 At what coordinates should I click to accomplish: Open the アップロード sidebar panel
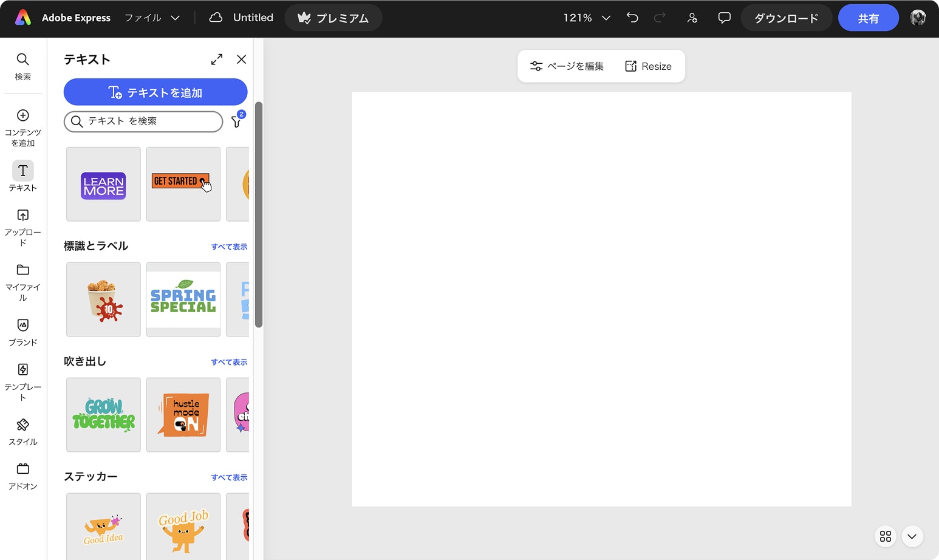pos(23,228)
